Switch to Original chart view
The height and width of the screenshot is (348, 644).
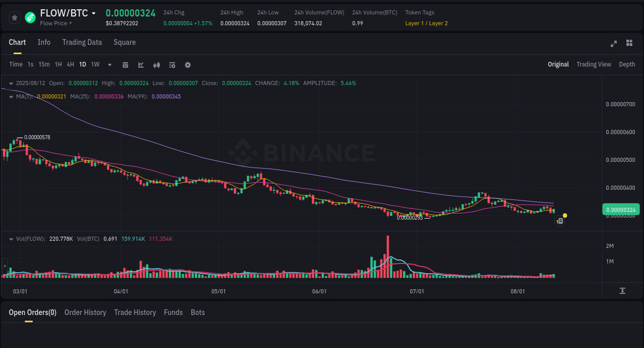pos(558,64)
